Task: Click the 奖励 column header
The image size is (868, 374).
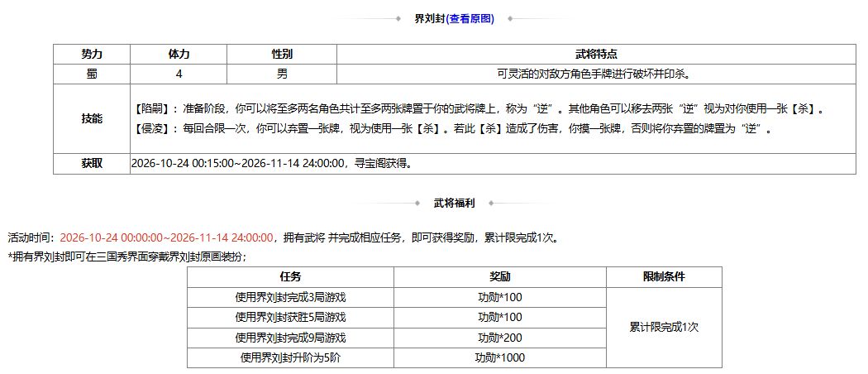Action: point(500,277)
